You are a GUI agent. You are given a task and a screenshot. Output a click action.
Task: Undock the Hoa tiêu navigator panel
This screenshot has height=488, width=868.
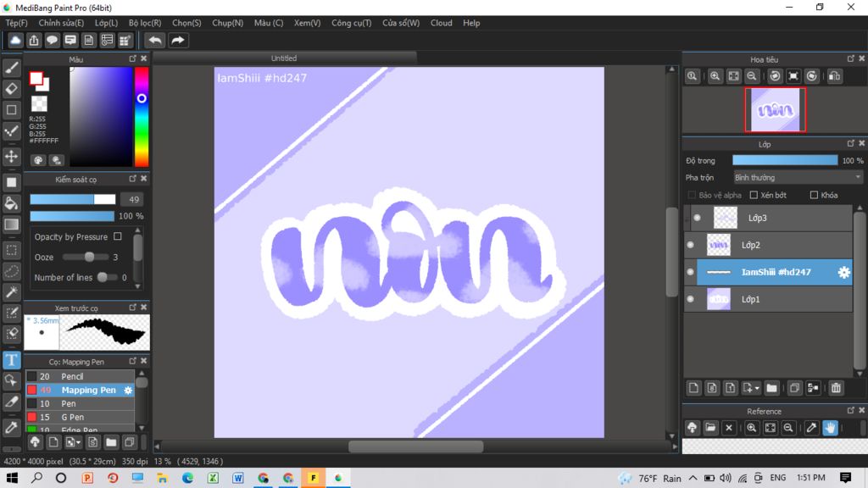pyautogui.click(x=851, y=58)
